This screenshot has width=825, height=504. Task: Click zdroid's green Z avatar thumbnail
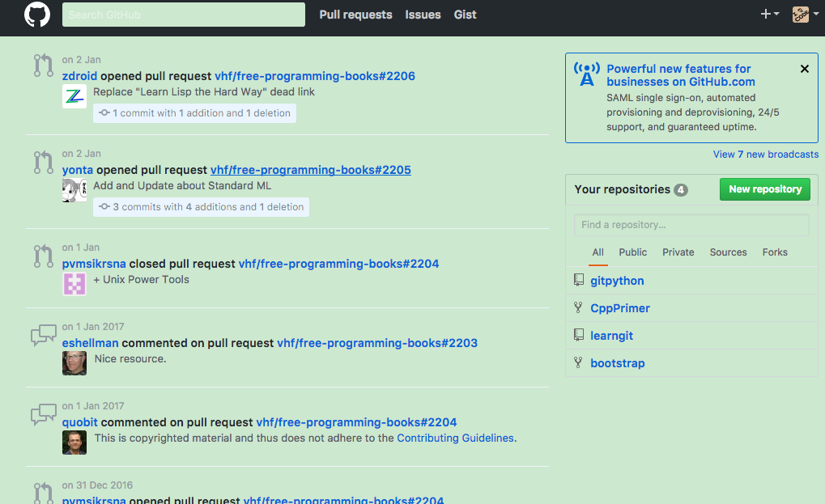[74, 96]
